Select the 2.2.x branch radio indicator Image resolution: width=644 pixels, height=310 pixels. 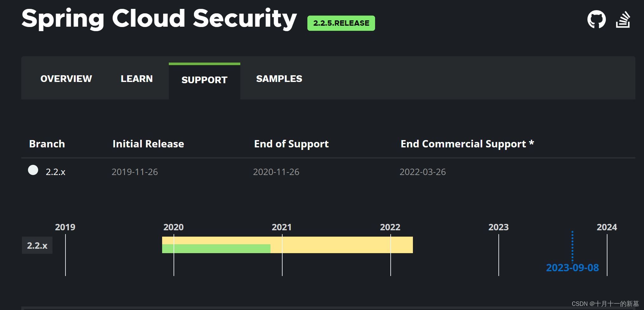[33, 171]
